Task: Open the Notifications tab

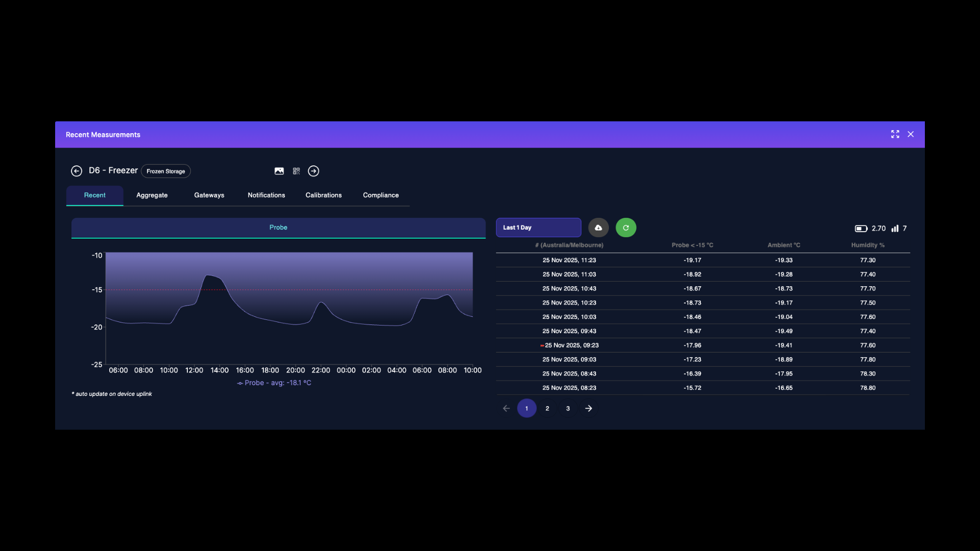Action: click(266, 195)
